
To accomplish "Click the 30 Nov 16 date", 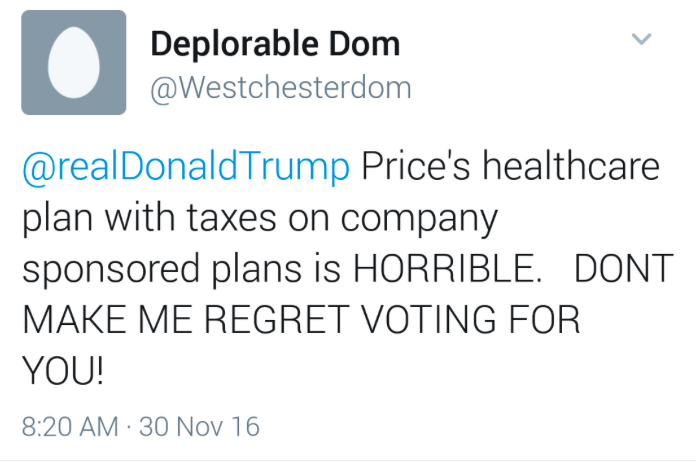I will (199, 427).
